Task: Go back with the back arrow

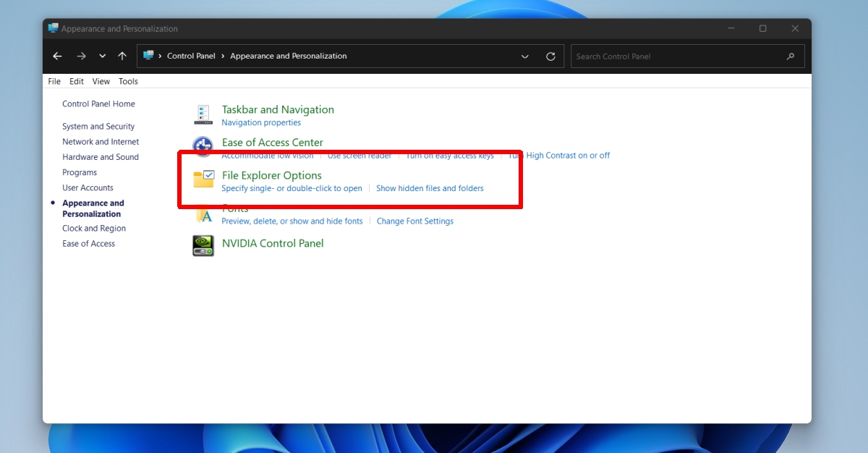Action: [58, 56]
